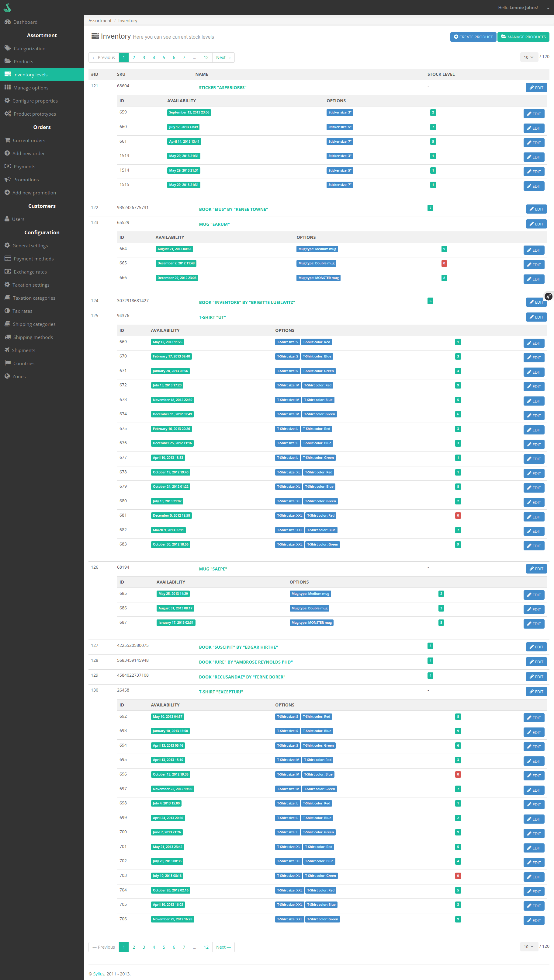Click Next in bottom pagination

click(223, 947)
